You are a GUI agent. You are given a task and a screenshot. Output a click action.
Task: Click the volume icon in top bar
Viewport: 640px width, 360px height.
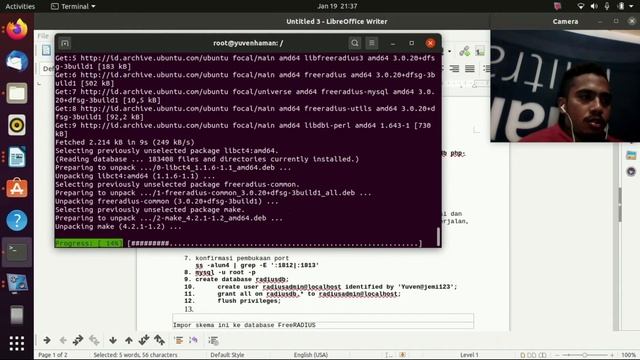[x=594, y=6]
